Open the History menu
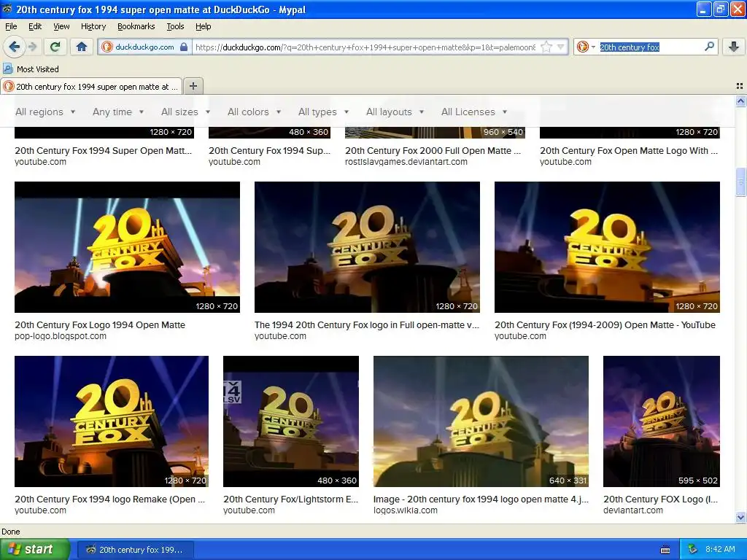This screenshot has width=747, height=560. coord(93,26)
